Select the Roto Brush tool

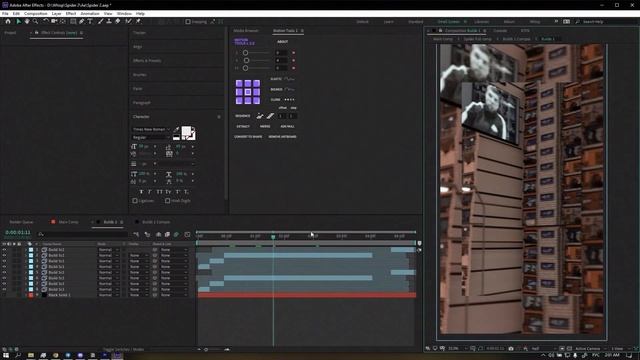coord(128,21)
